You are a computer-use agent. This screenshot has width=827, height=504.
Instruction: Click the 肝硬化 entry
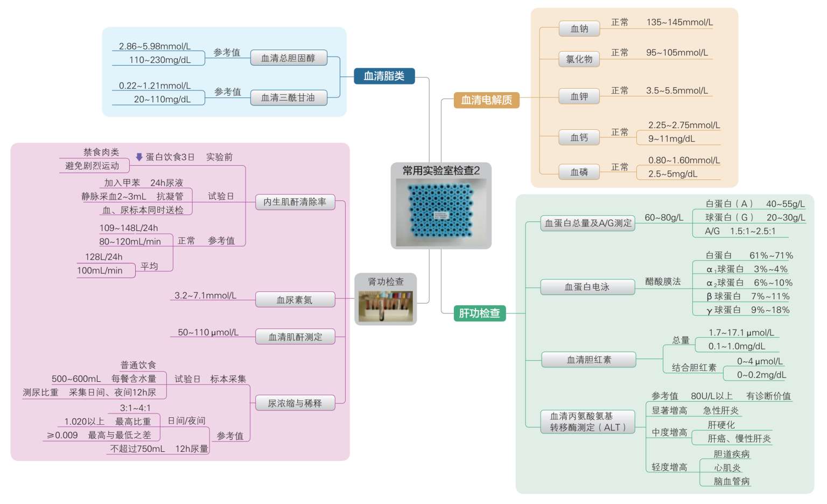(721, 425)
